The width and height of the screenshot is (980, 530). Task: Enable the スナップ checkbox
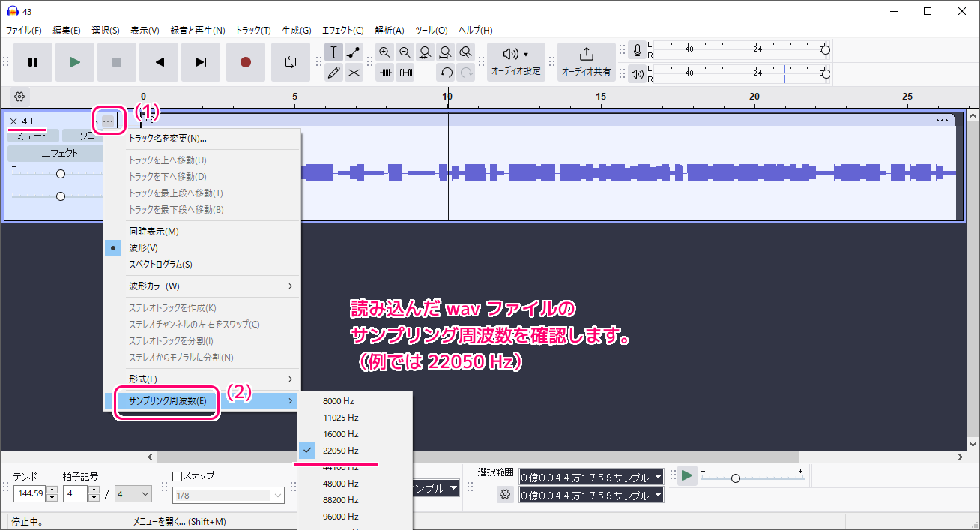(x=178, y=476)
